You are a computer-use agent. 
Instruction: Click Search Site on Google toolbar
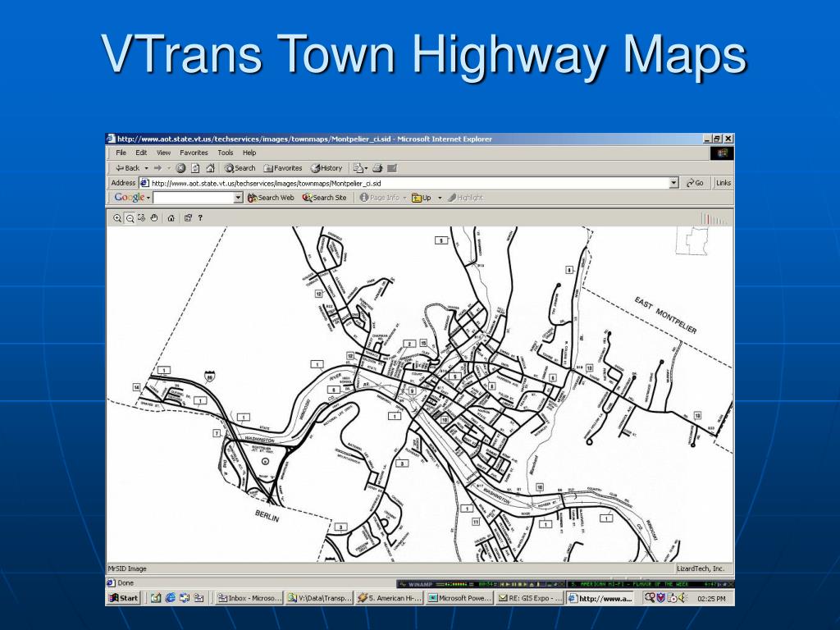325,198
